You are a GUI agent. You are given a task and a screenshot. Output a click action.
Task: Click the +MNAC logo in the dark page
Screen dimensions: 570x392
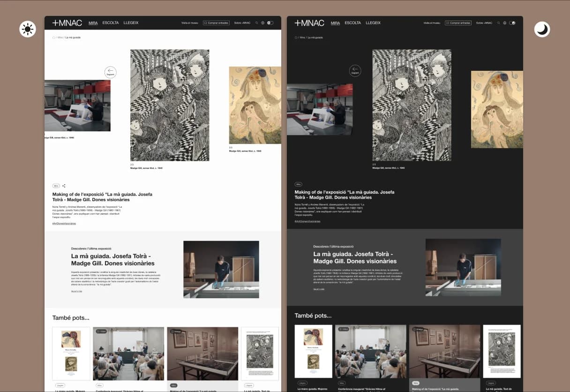pyautogui.click(x=309, y=23)
